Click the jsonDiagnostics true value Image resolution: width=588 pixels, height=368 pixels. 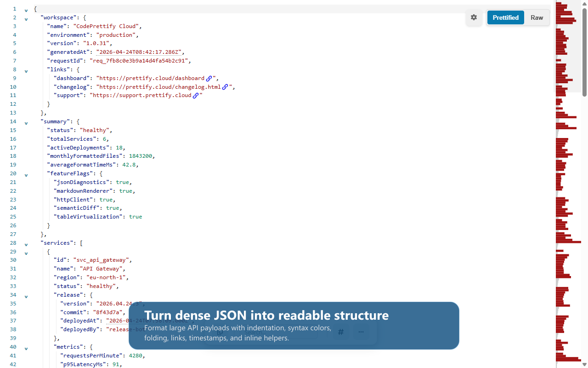point(122,182)
